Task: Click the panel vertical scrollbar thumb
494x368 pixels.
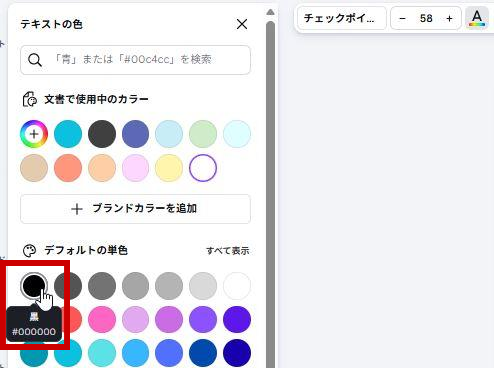Action: click(270, 193)
